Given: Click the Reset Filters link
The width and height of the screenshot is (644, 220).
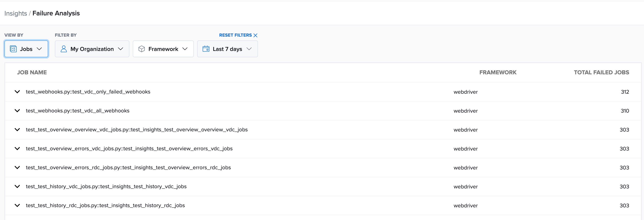Looking at the screenshot, I should click(235, 35).
